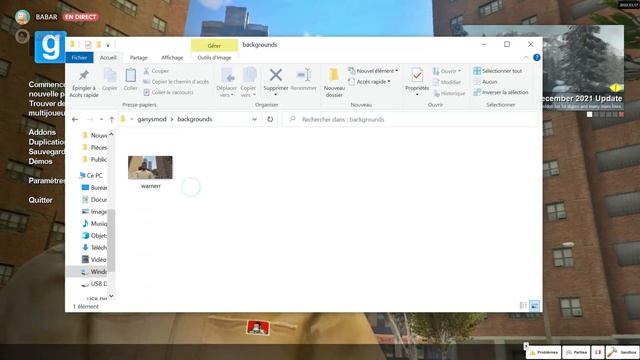Click the warnerr file name
This screenshot has height=360, width=640.
pos(151,186)
